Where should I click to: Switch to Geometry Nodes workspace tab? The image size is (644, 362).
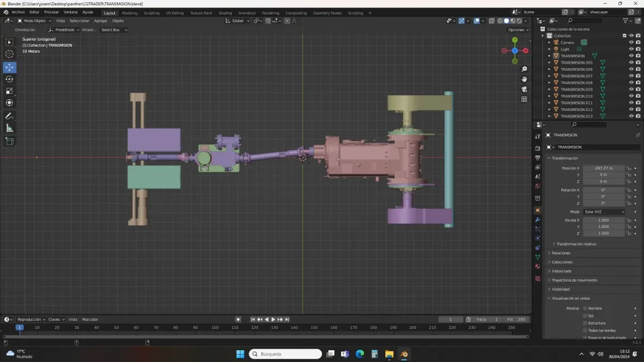click(x=327, y=13)
